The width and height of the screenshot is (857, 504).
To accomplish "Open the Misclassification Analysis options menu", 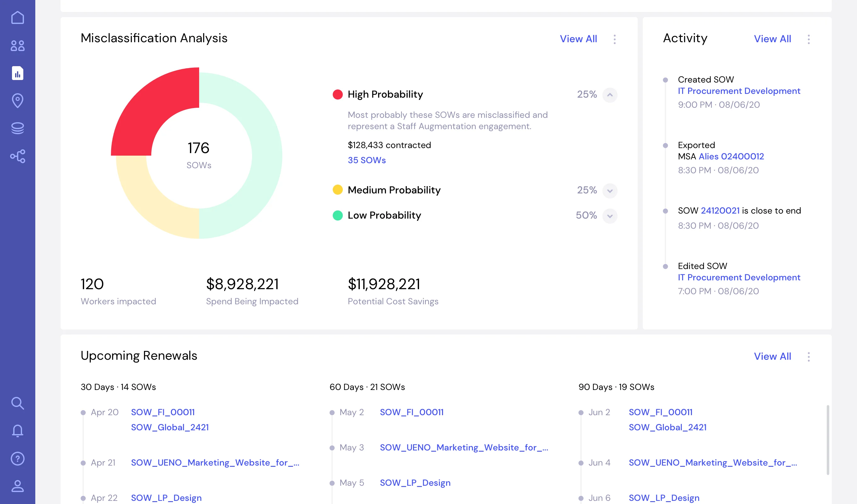I will [x=615, y=39].
